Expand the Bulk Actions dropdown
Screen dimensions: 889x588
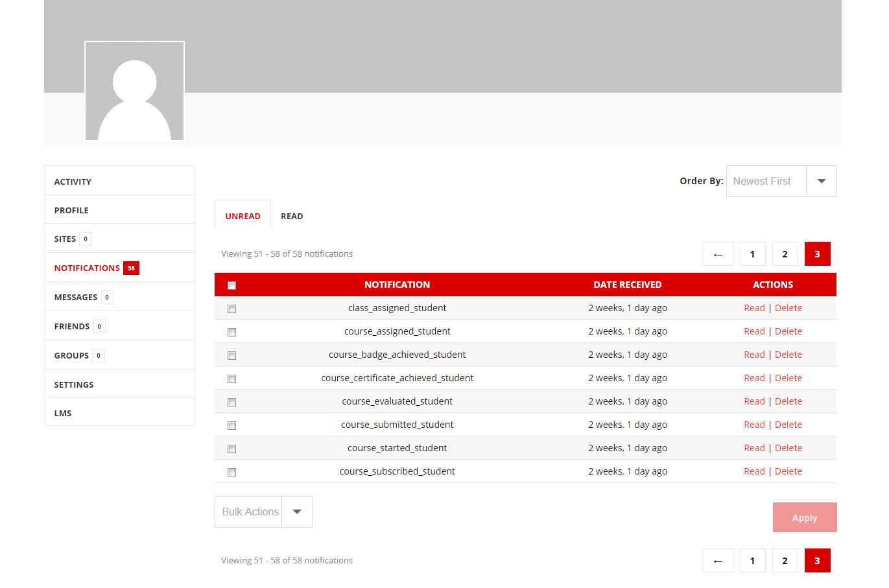tap(263, 512)
